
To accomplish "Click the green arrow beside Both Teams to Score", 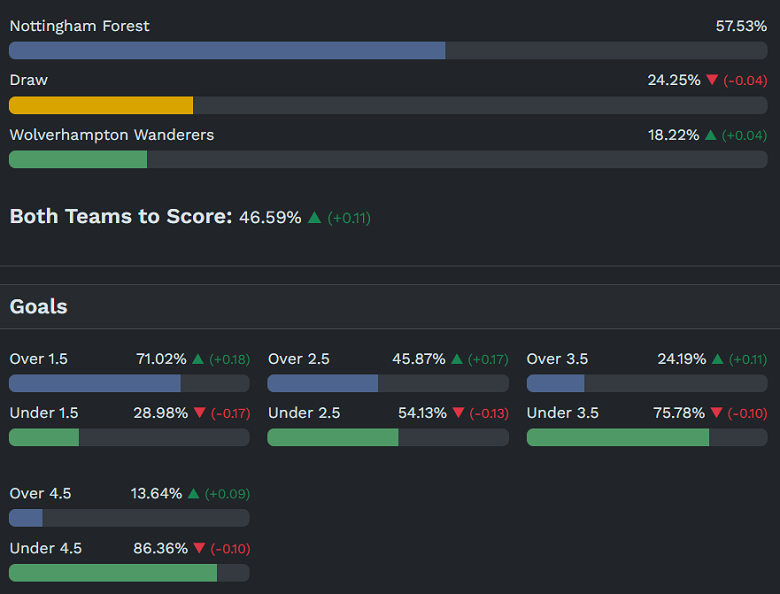I will pos(314,217).
